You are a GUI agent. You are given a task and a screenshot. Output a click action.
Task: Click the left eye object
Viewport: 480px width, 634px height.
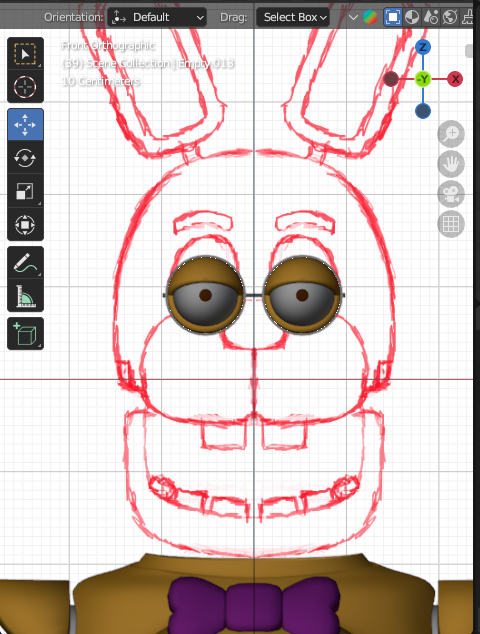click(x=205, y=295)
